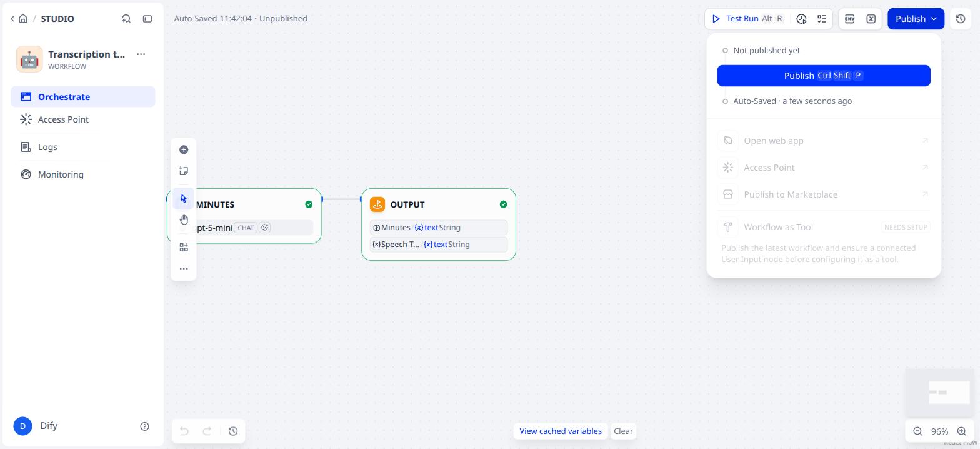Click the add node plus icon
The width and height of the screenshot is (980, 449).
click(184, 149)
